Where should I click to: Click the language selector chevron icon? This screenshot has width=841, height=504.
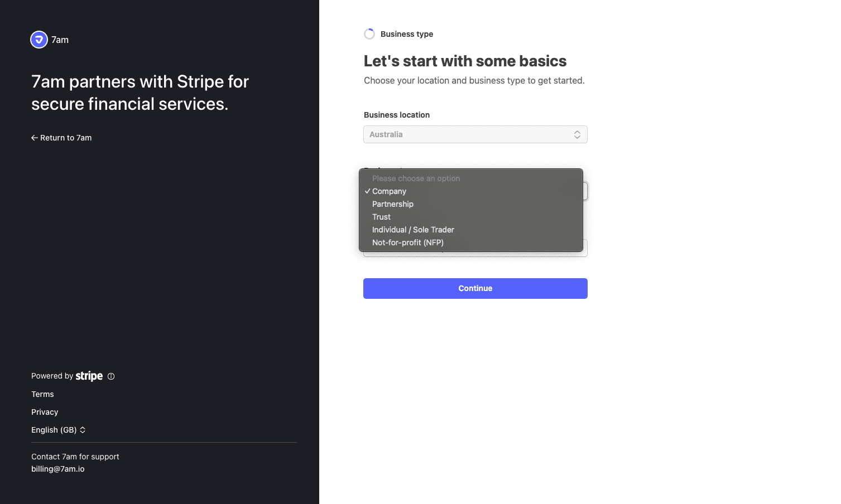(x=83, y=430)
